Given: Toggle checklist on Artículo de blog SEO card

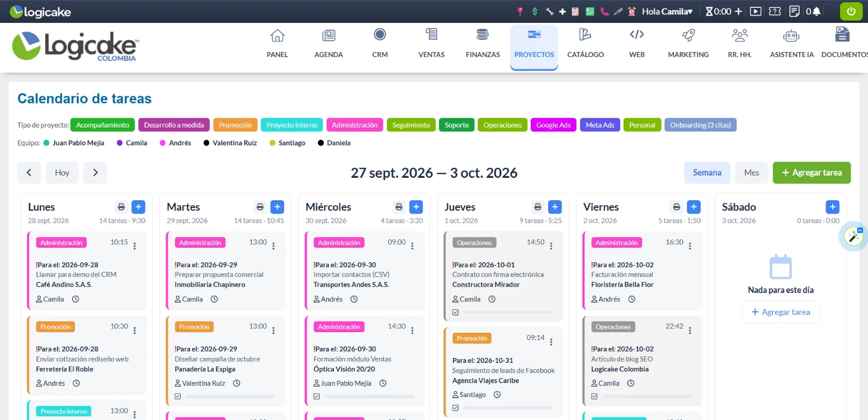Looking at the screenshot, I should 594,397.
